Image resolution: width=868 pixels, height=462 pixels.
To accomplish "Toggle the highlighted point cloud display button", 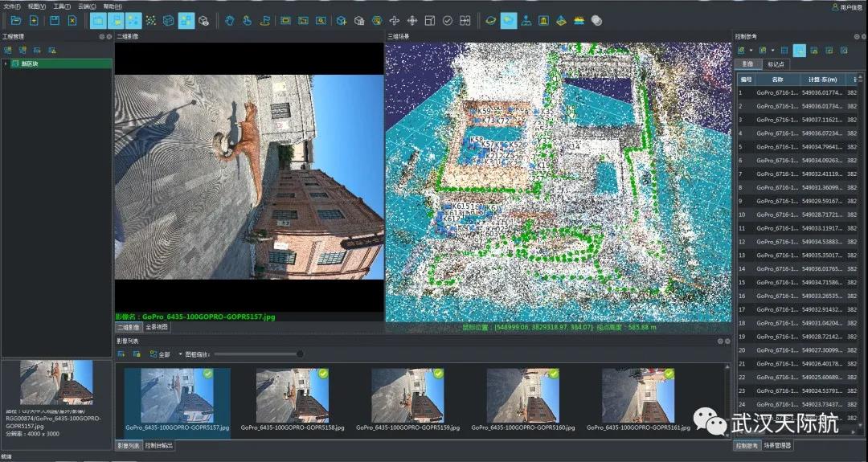I will [133, 20].
